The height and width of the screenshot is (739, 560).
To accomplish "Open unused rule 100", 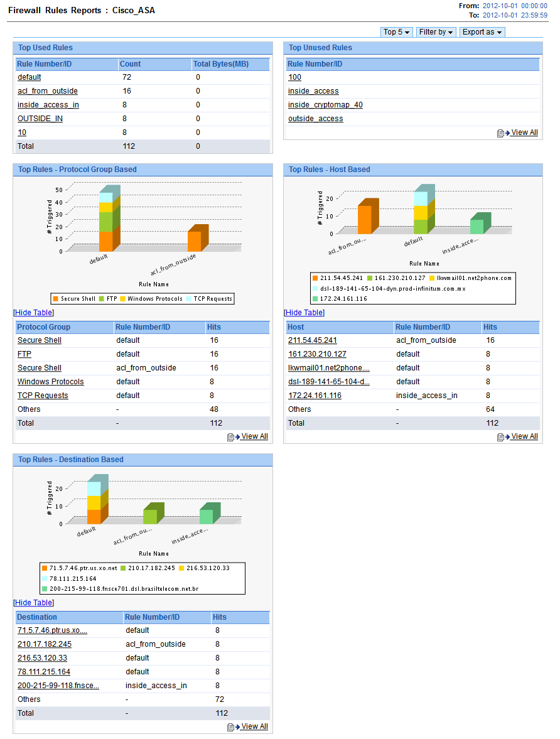I will 294,77.
